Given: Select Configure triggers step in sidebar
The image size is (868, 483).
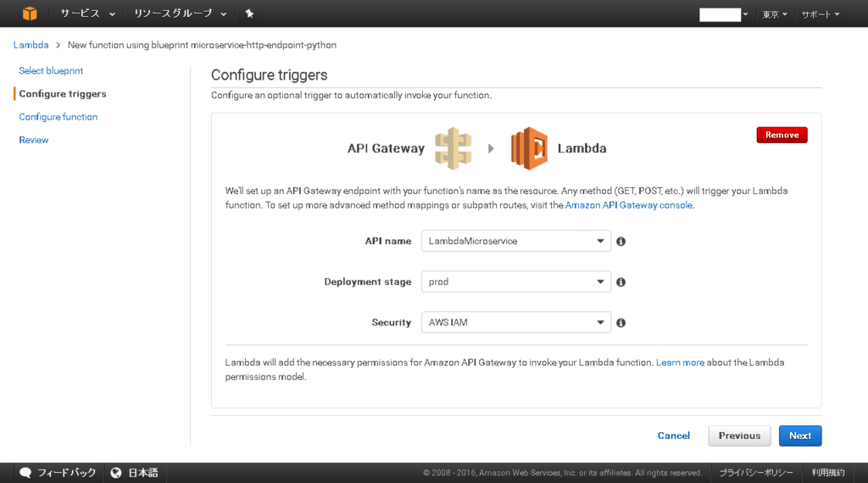Looking at the screenshot, I should pyautogui.click(x=63, y=93).
